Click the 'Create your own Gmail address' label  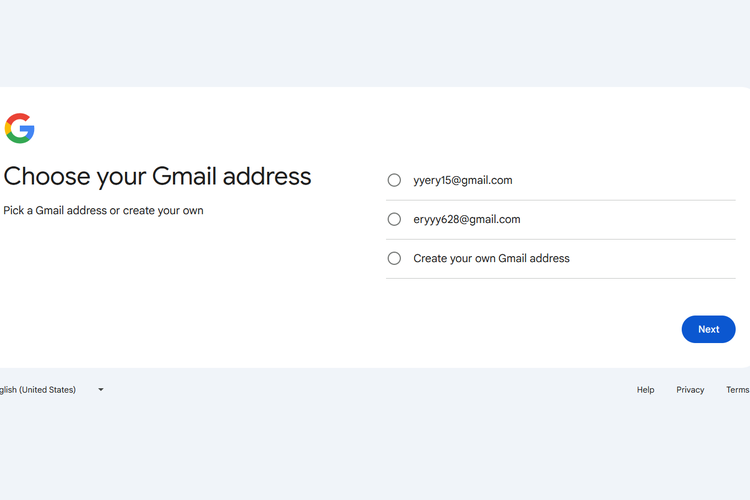pyautogui.click(x=491, y=258)
